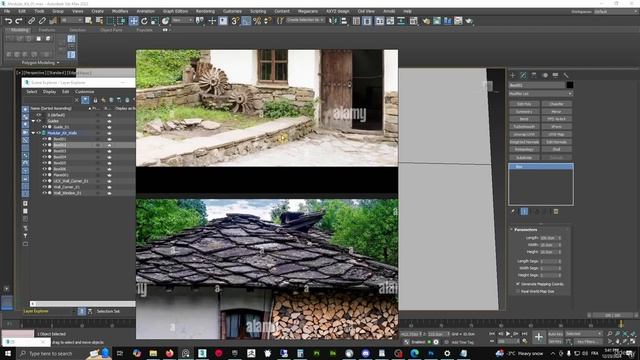
Task: Open the Reference Coordinate System dropdown
Action: click(x=182, y=20)
